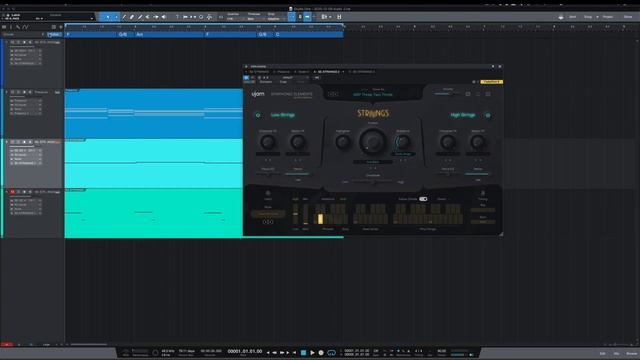Open the Mix console panel
The width and height of the screenshot is (640, 360).
point(616,353)
